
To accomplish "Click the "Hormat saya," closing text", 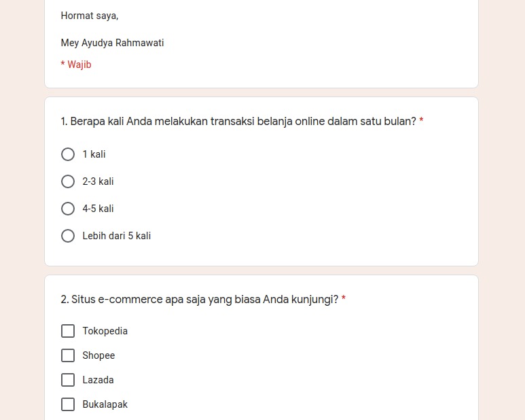I will [90, 16].
